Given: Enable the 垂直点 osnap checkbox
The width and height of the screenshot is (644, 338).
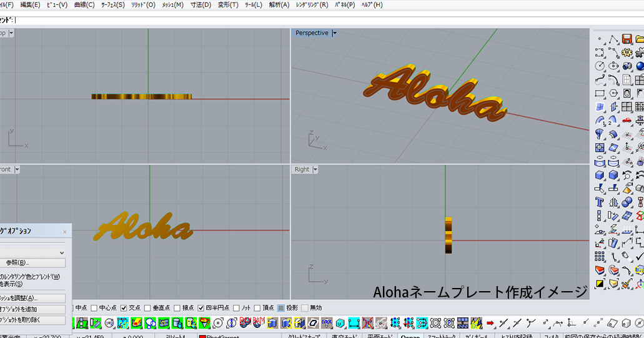Looking at the screenshot, I should click(148, 308).
